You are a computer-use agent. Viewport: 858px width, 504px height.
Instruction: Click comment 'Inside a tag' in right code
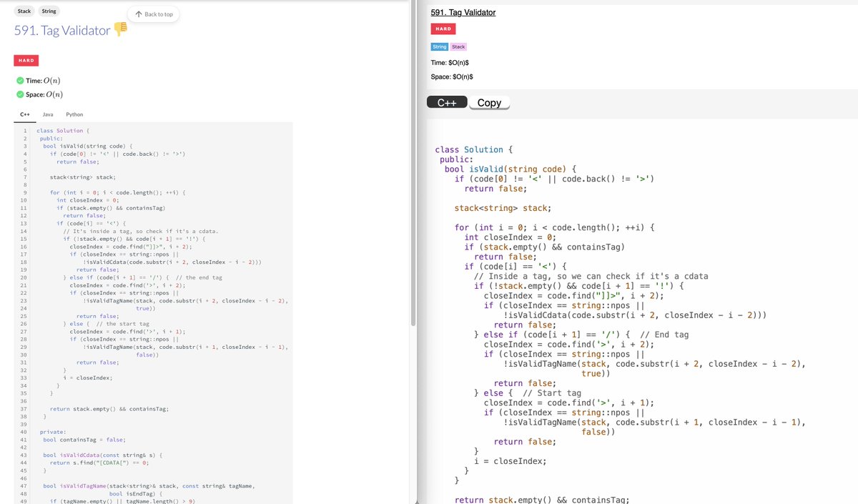pyautogui.click(x=591, y=276)
